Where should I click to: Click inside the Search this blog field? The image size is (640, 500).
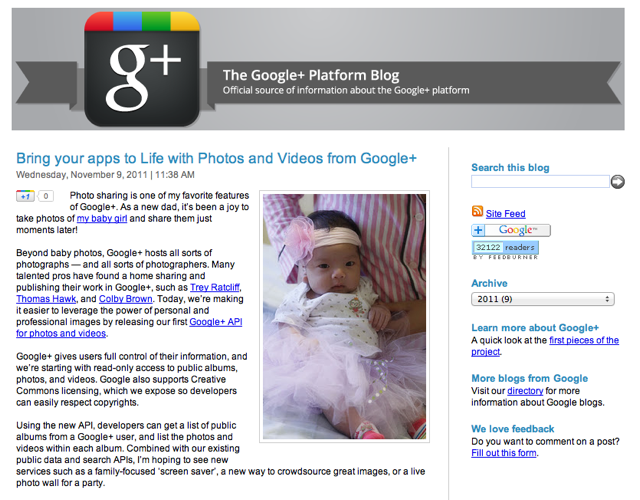tap(540, 182)
